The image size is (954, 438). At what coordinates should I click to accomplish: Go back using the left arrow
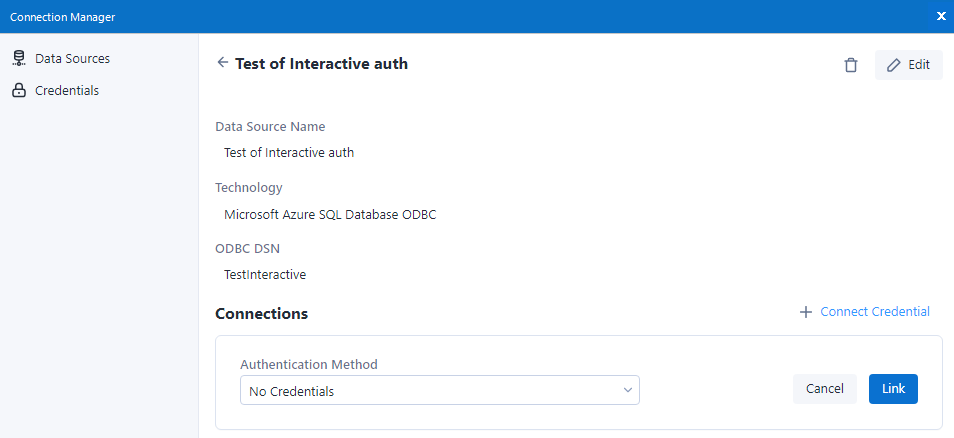[x=223, y=63]
